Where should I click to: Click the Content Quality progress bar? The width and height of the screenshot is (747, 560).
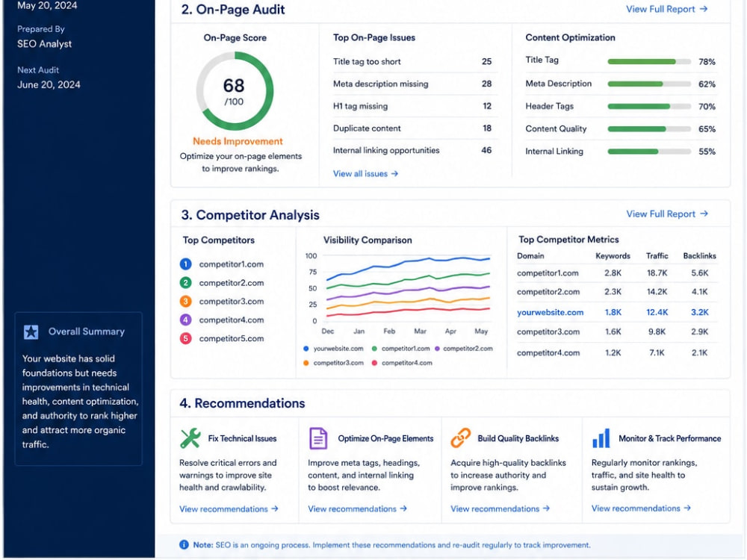click(x=649, y=129)
